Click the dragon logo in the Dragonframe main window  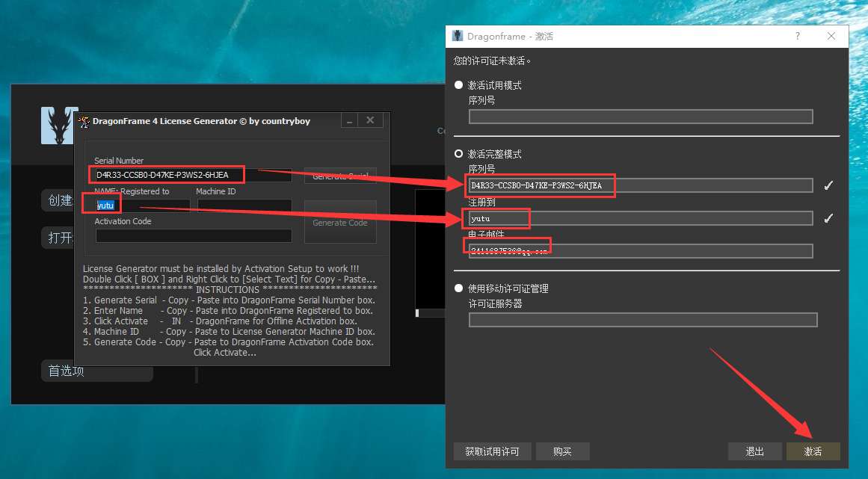(58, 126)
